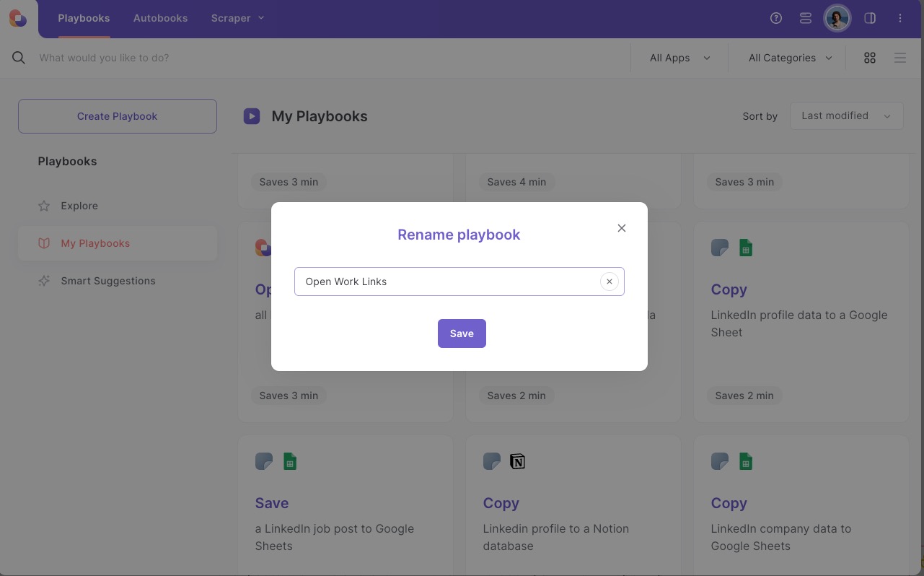Open the All Categories dropdown

pos(790,58)
